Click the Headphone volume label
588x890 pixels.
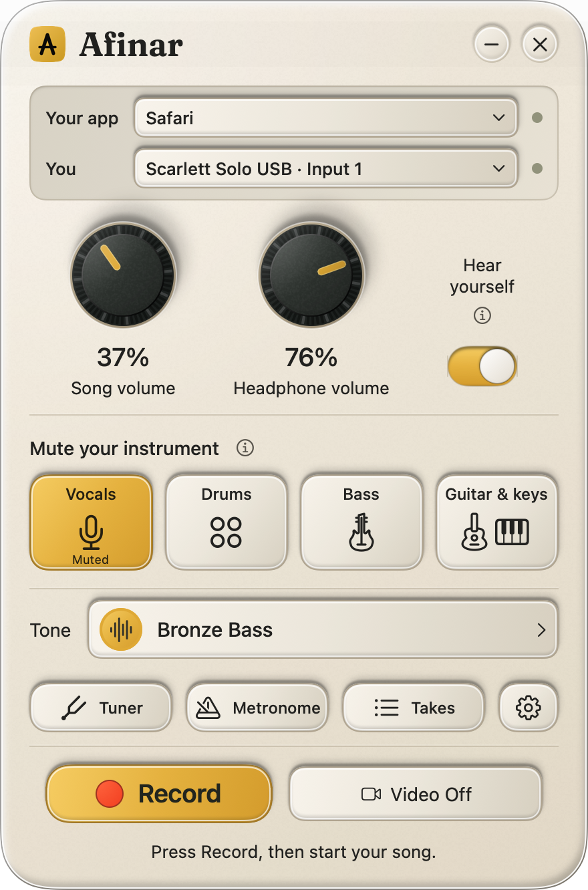click(311, 388)
